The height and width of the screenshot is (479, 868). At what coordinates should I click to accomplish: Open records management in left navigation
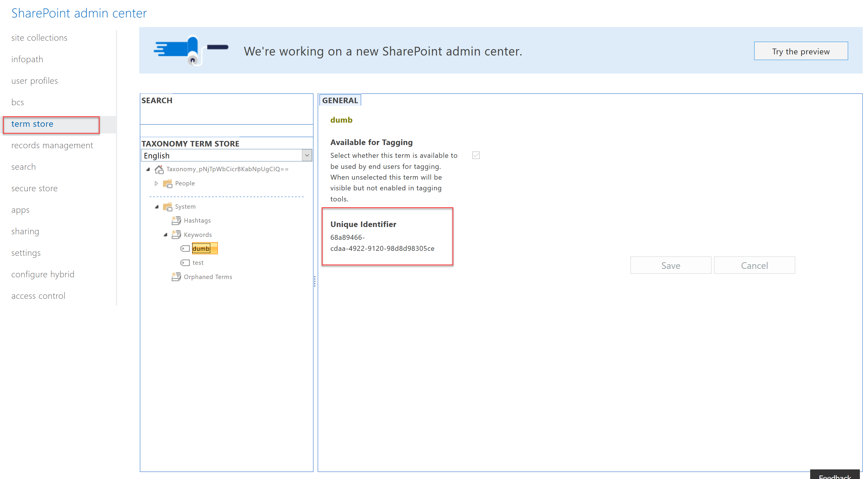click(x=52, y=145)
